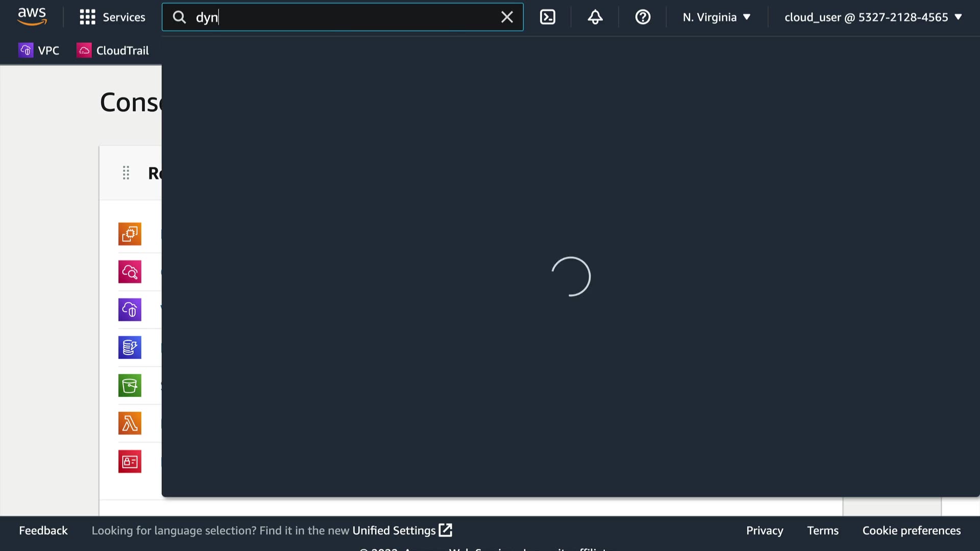Clear the search box with the X
Viewport: 980px width, 551px height.
coord(507,17)
